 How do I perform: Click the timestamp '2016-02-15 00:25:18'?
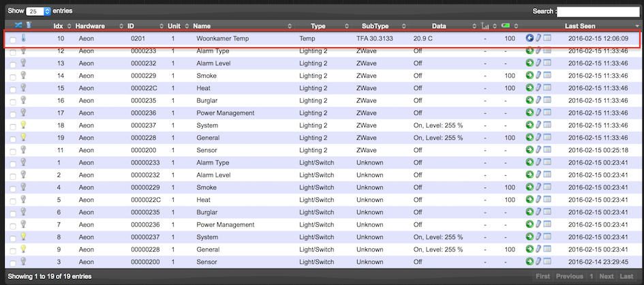(x=598, y=150)
